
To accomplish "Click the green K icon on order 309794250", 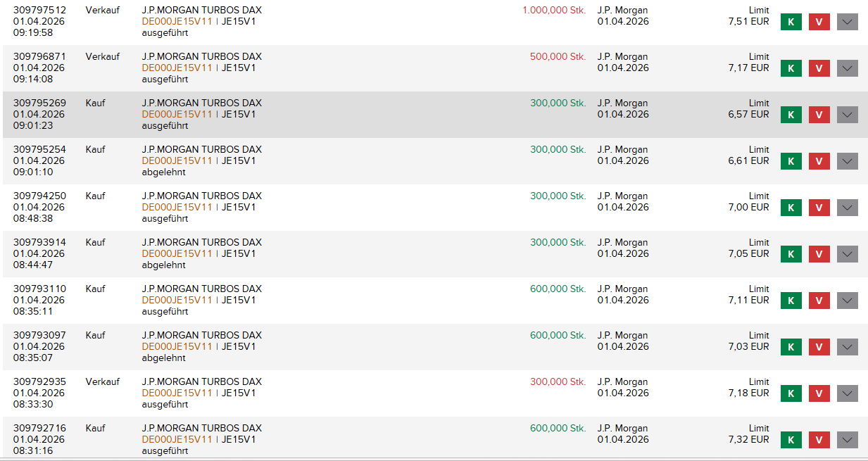I will [x=791, y=208].
